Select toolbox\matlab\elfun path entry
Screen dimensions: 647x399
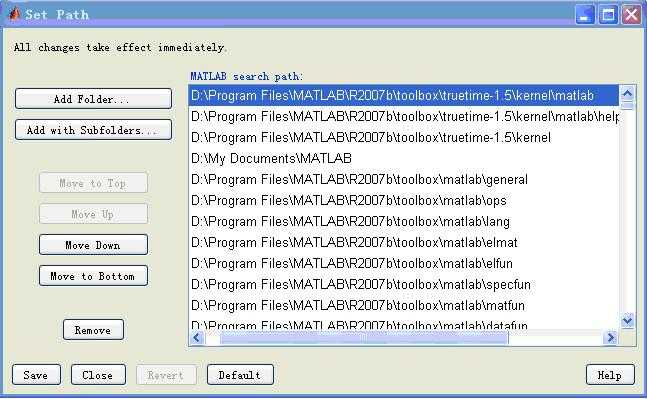[x=404, y=264]
